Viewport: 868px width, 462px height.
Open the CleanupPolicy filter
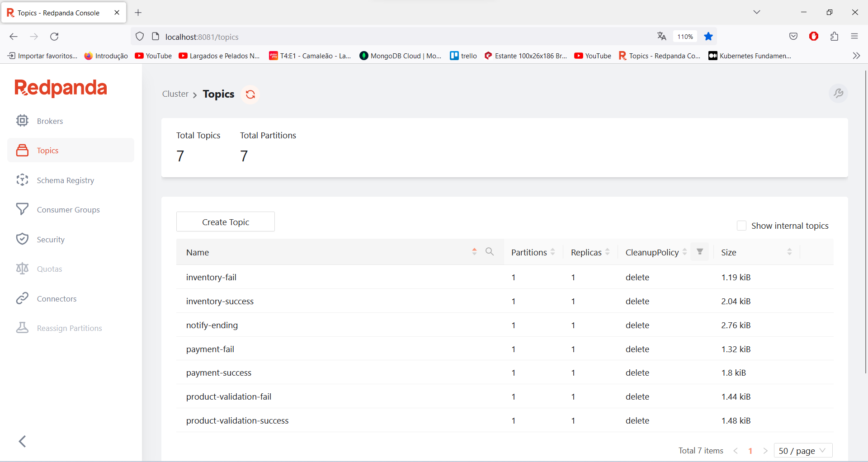coord(700,252)
